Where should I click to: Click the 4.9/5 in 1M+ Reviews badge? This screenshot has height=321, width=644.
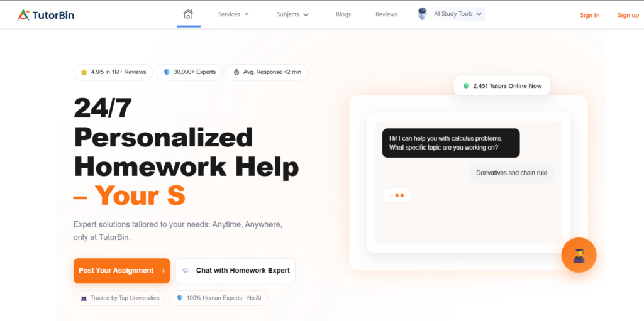pos(113,72)
